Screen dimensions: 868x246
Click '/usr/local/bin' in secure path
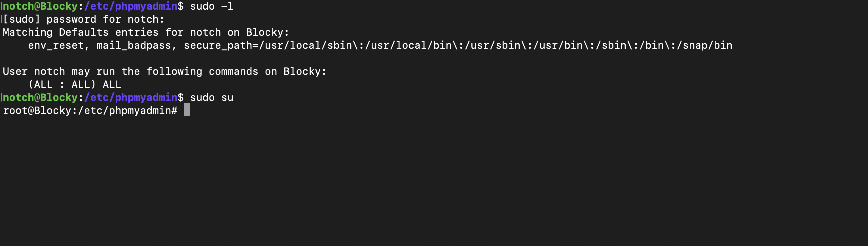408,46
